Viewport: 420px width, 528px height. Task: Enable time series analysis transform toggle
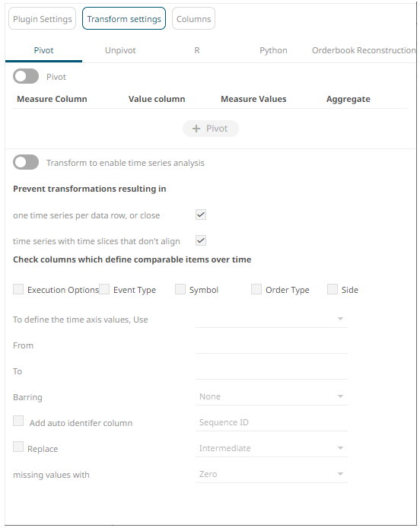point(26,163)
